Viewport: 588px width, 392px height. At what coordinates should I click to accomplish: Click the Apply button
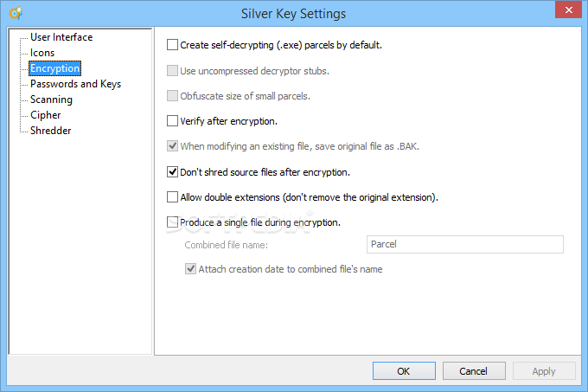[x=544, y=371]
